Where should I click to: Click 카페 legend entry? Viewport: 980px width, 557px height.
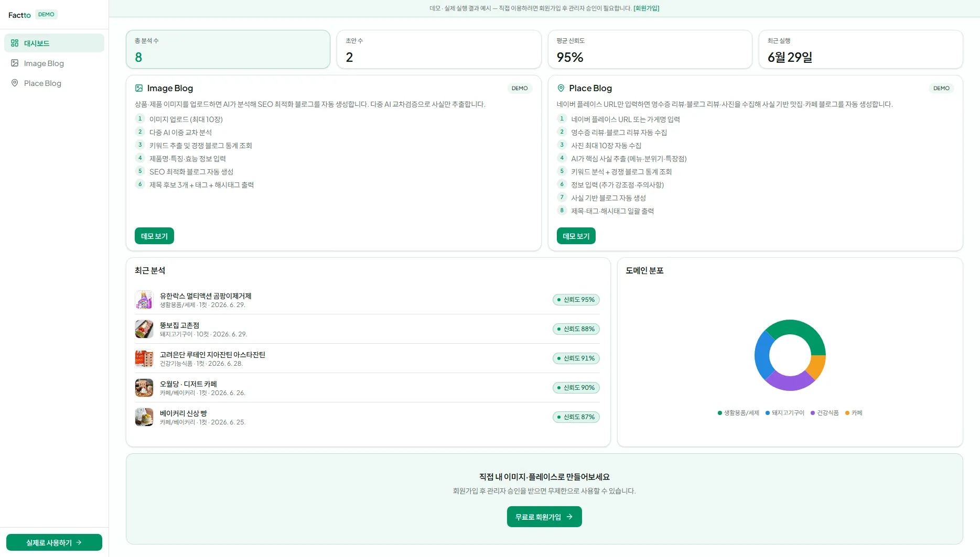pos(854,413)
